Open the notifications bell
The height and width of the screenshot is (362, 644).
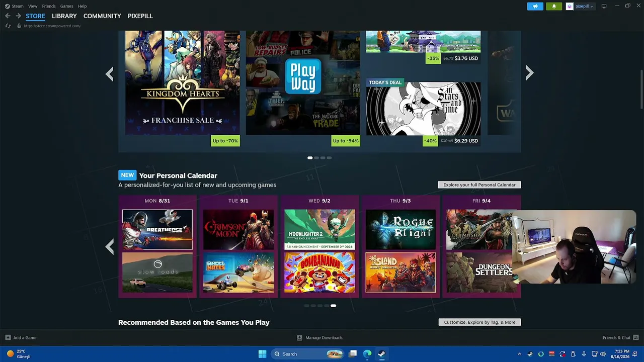point(554,6)
